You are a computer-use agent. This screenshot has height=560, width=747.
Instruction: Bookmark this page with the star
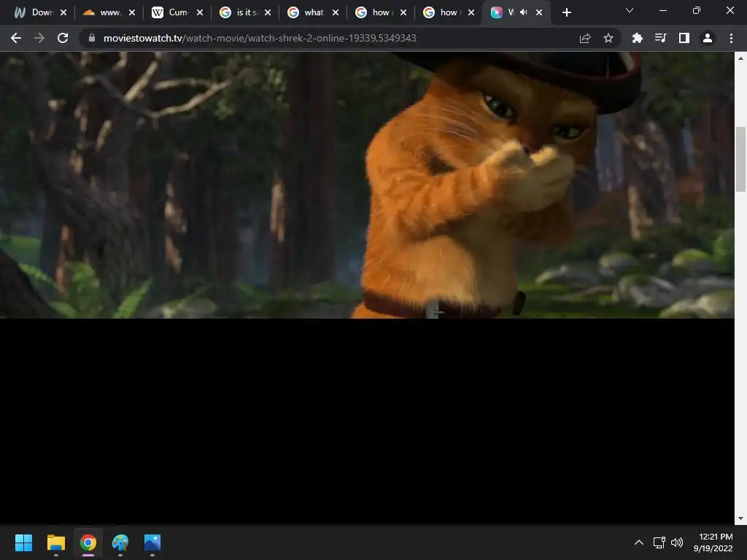608,38
